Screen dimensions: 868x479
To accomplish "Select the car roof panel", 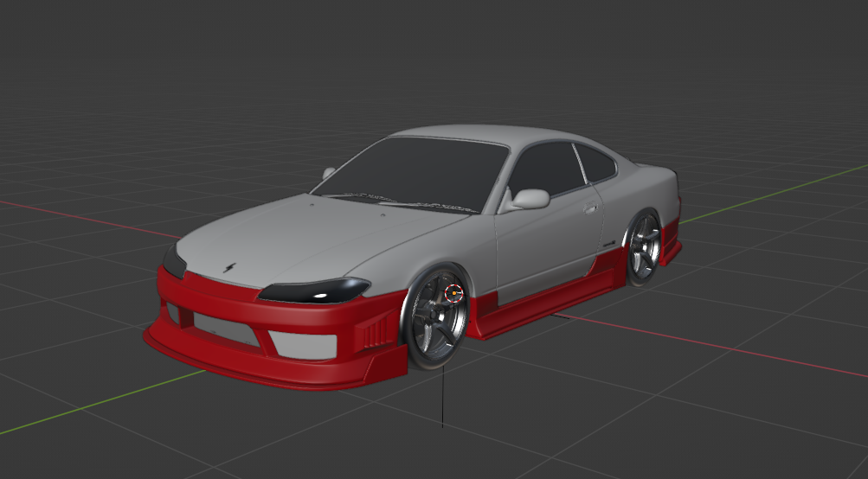I will point(487,136).
